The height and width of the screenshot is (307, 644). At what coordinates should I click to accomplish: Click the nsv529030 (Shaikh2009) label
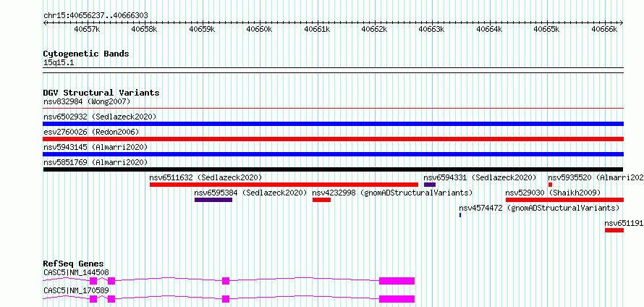(553, 193)
